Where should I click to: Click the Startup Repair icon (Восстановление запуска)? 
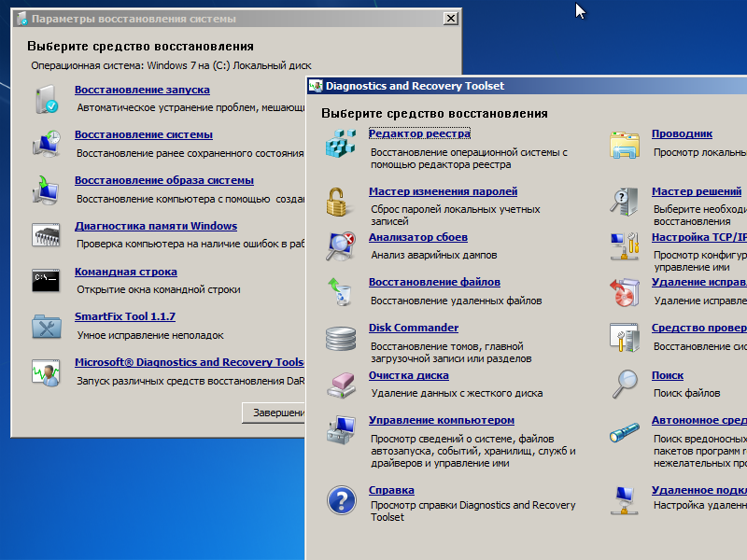[46, 99]
